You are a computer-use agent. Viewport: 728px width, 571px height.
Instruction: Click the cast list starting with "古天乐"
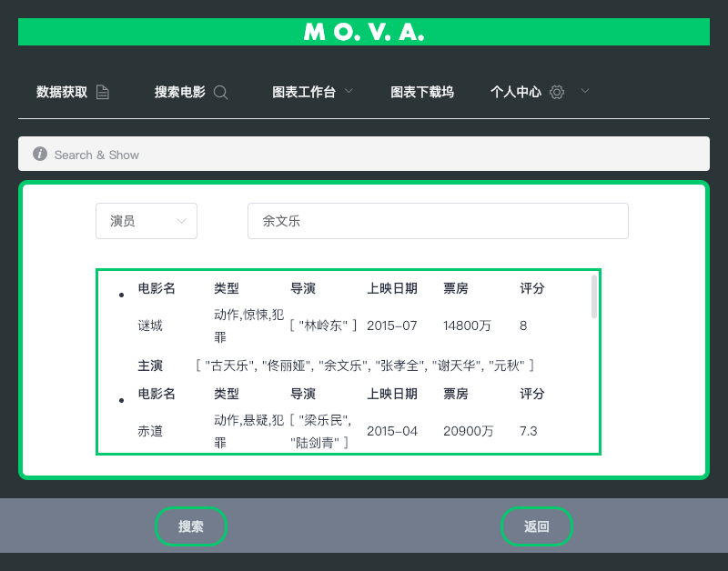click(x=365, y=366)
